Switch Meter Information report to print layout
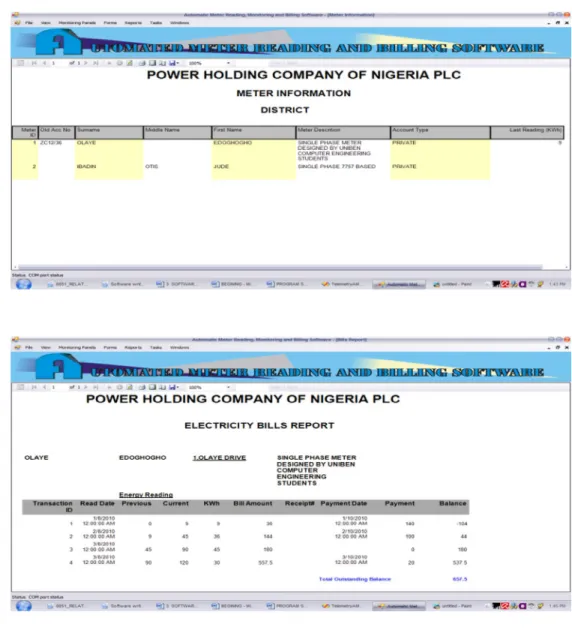 click(x=152, y=63)
